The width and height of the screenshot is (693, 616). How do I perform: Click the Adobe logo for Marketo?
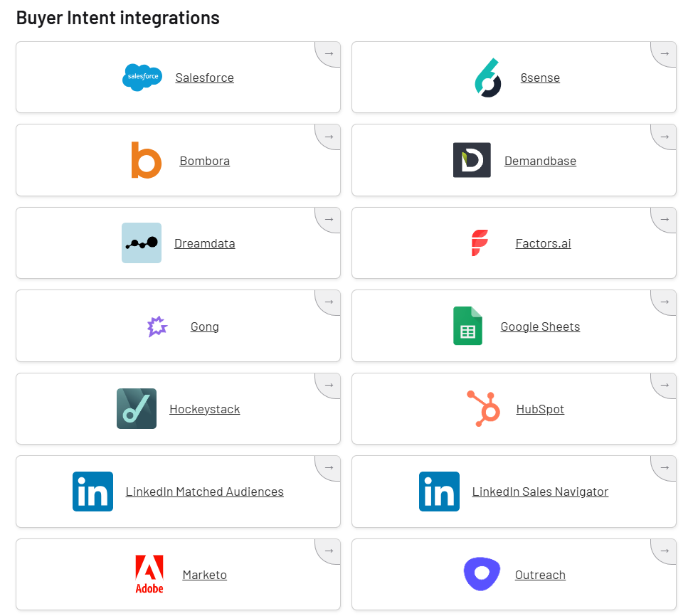149,574
